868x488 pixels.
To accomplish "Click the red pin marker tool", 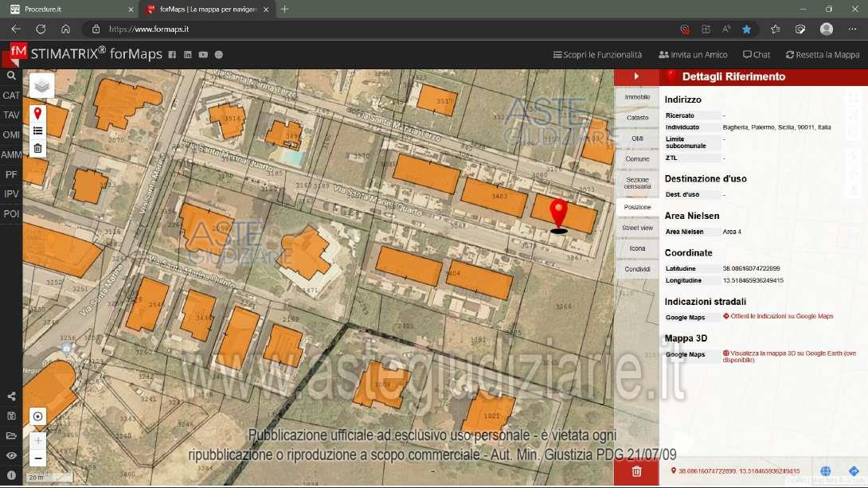I will coord(37,114).
